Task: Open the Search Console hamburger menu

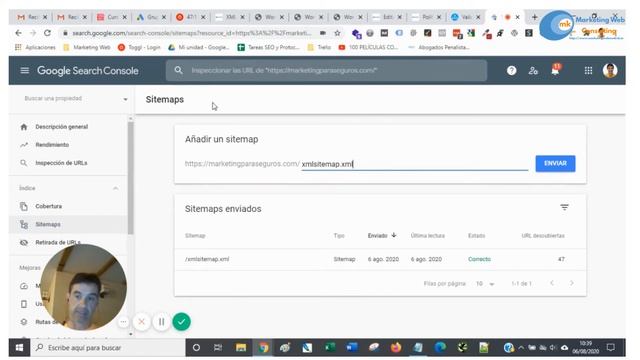Action: point(24,71)
